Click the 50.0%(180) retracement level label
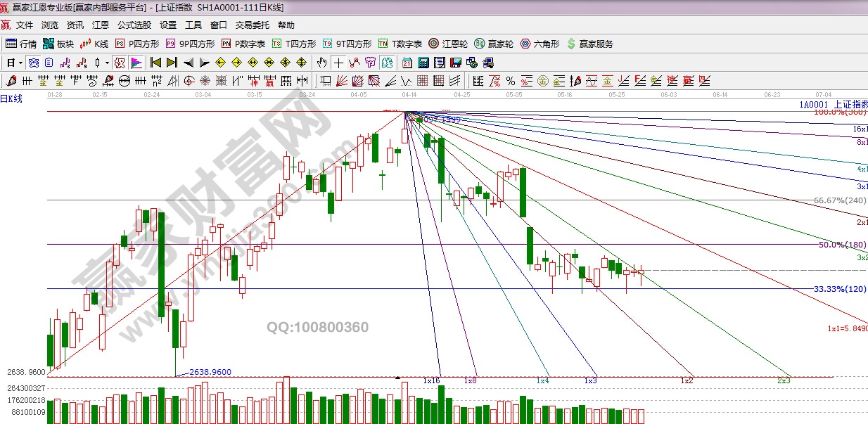 point(842,245)
